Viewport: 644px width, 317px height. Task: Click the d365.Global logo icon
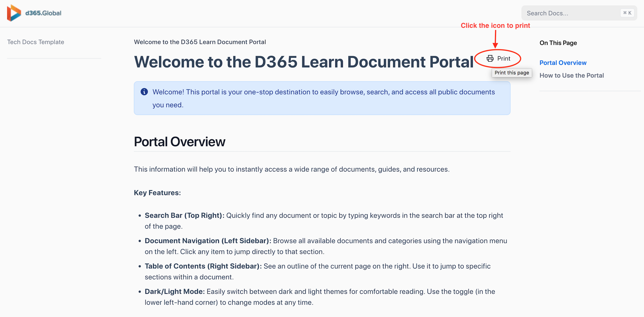(x=14, y=13)
